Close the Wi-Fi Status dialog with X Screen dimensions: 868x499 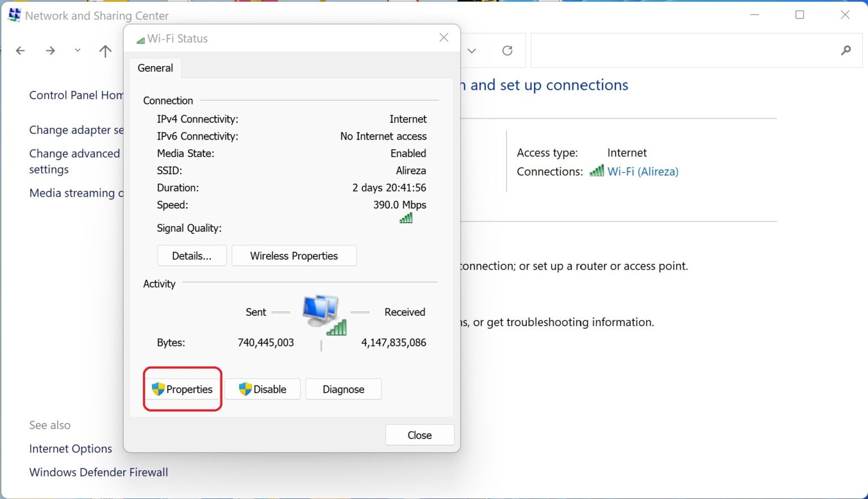tap(444, 38)
